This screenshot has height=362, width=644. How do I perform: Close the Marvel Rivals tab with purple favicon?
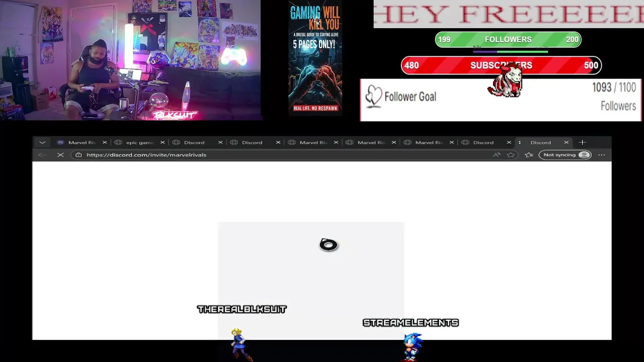tap(105, 143)
